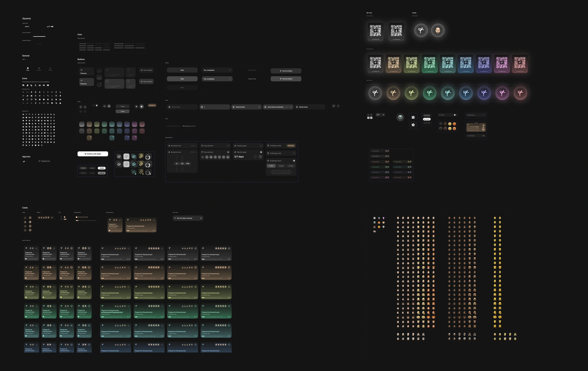This screenshot has height=371, width=588.
Task: Click the white Joined pill button
Action: [x=102, y=168]
